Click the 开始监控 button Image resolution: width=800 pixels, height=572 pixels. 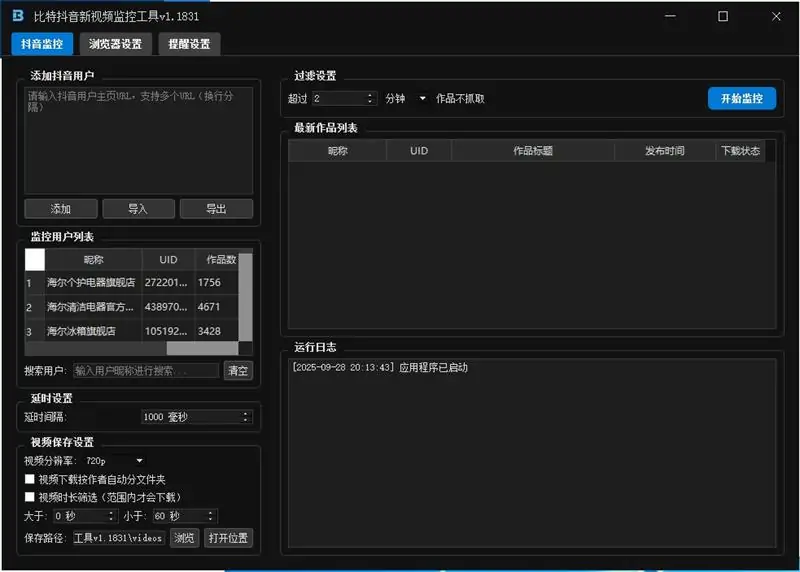741,98
